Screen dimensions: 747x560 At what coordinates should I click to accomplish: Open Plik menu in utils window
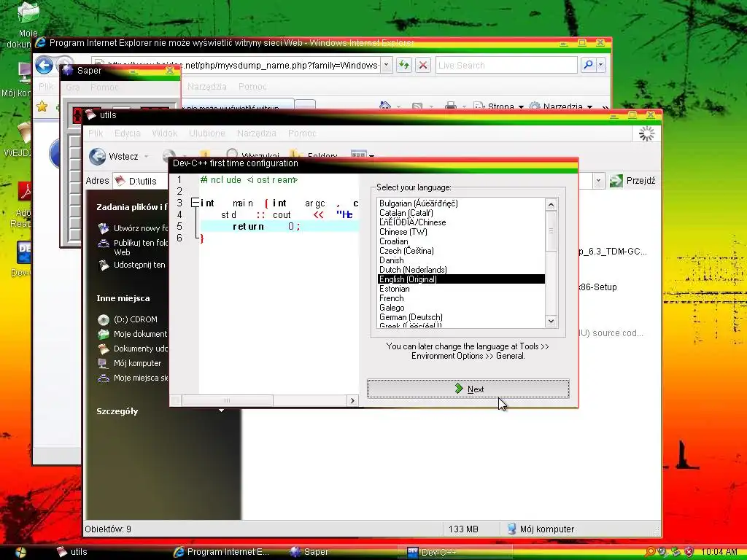(96, 133)
